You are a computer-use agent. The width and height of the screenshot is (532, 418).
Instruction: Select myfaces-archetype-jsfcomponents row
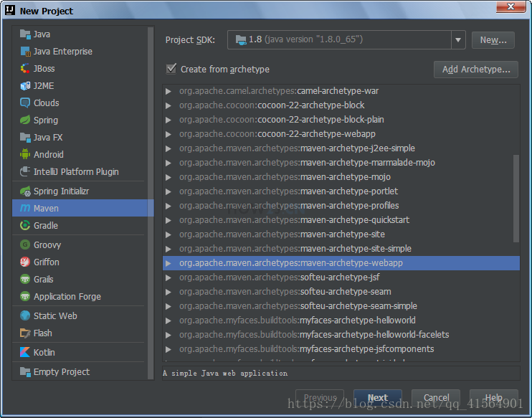pos(341,349)
